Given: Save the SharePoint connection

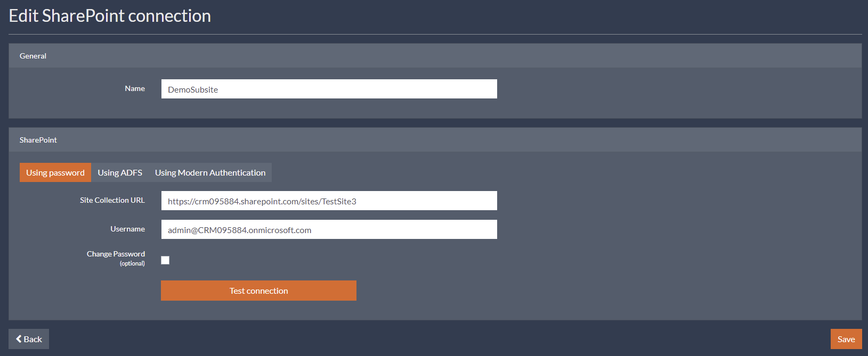Looking at the screenshot, I should click(x=846, y=339).
